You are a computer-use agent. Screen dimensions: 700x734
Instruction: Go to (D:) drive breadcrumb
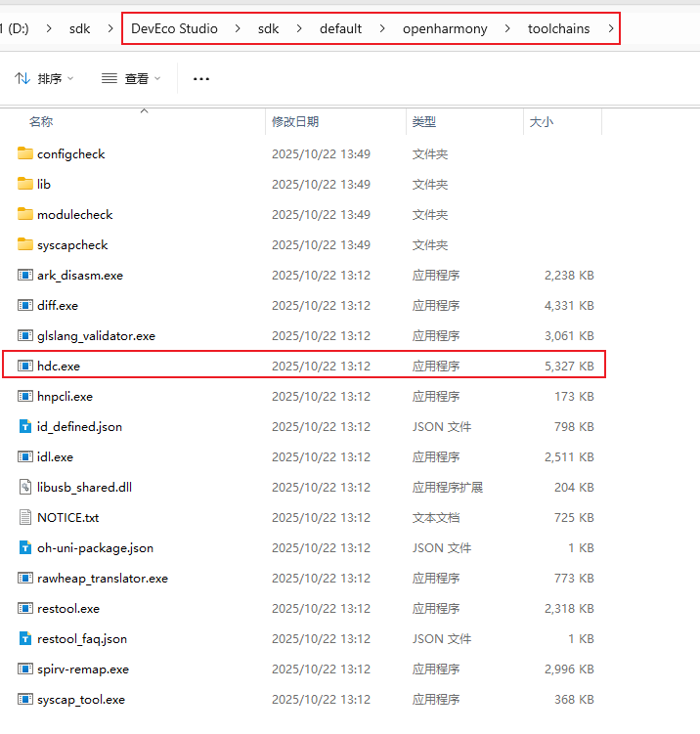coord(15,28)
